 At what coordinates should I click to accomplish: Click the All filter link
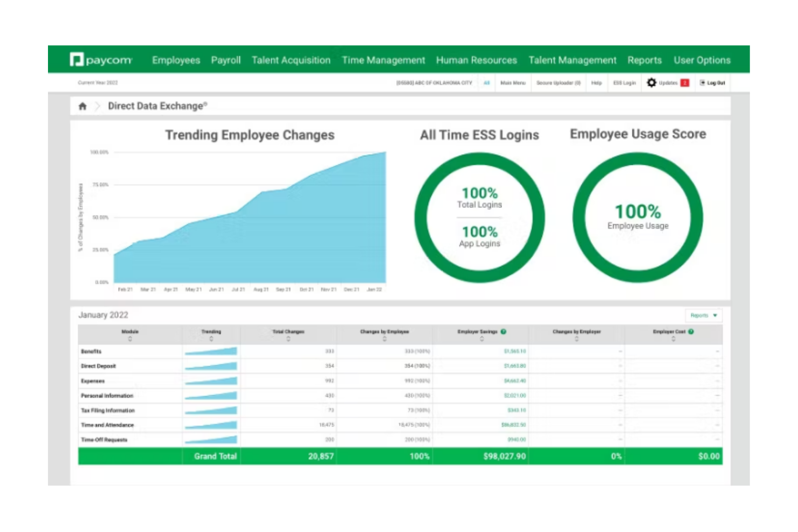coord(486,83)
